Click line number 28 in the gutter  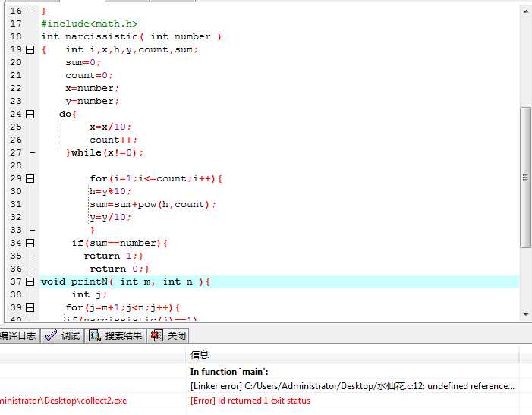16,165
